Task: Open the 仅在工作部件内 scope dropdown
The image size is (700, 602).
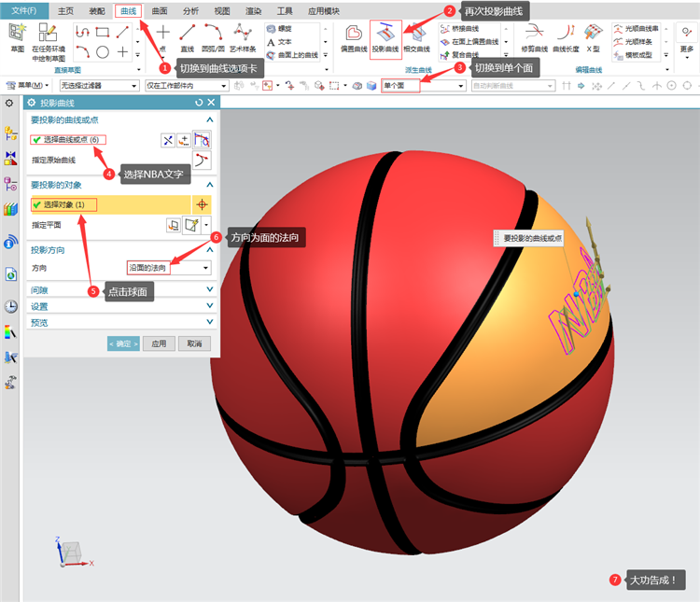Action: point(187,86)
